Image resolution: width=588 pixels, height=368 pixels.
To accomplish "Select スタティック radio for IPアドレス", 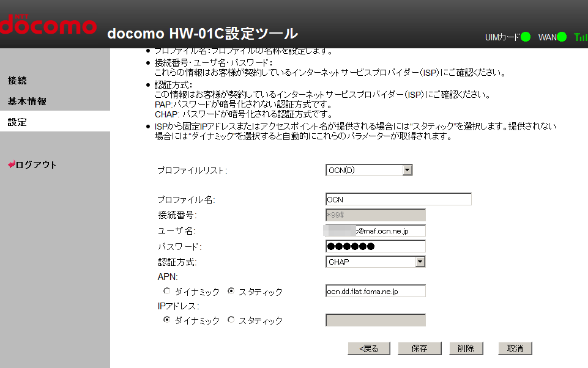I will pyautogui.click(x=231, y=320).
